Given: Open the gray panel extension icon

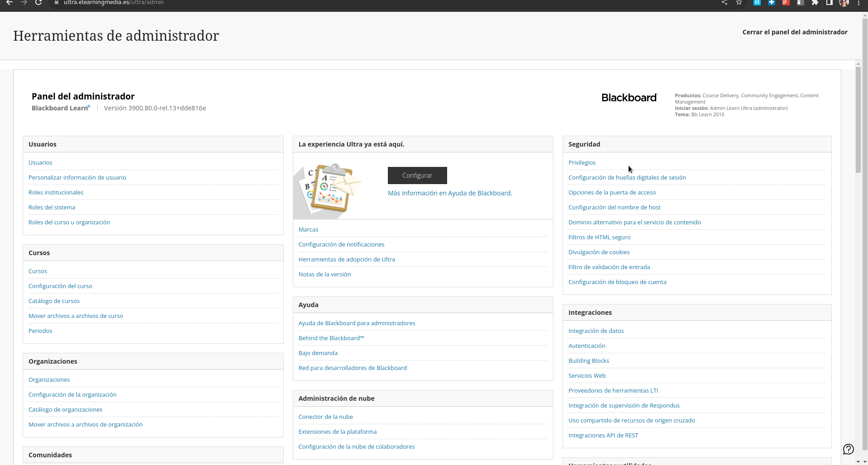Looking at the screenshot, I should click(x=801, y=2).
